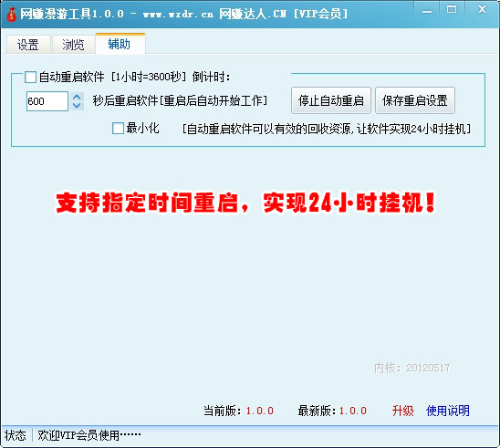Enable the 自动重启软件 checkbox
Image resolution: width=500 pixels, height=448 pixels.
pos(30,77)
